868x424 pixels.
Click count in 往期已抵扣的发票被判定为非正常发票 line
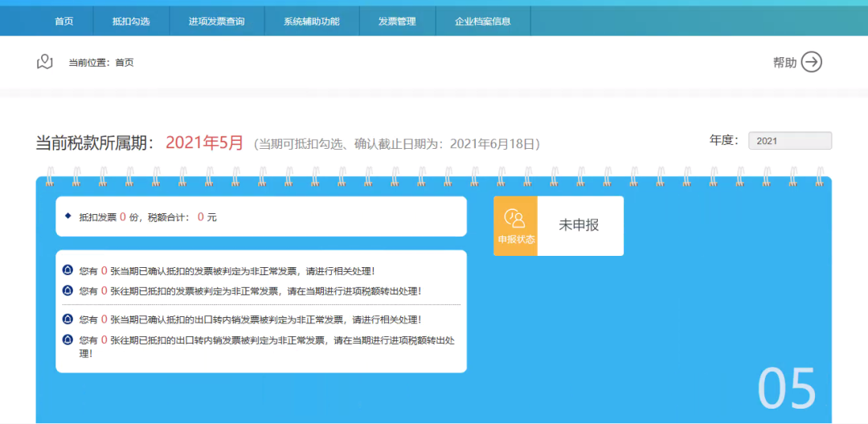[104, 290]
